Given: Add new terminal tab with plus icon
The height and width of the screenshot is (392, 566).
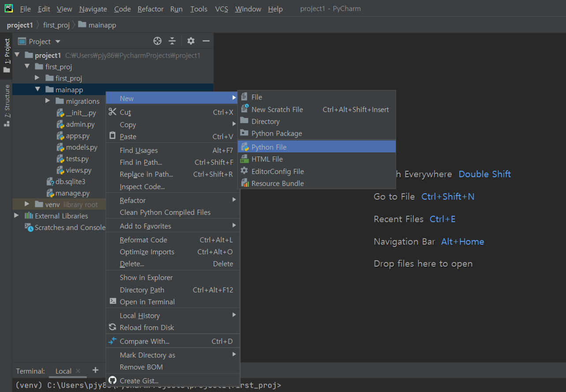Looking at the screenshot, I should (x=95, y=370).
